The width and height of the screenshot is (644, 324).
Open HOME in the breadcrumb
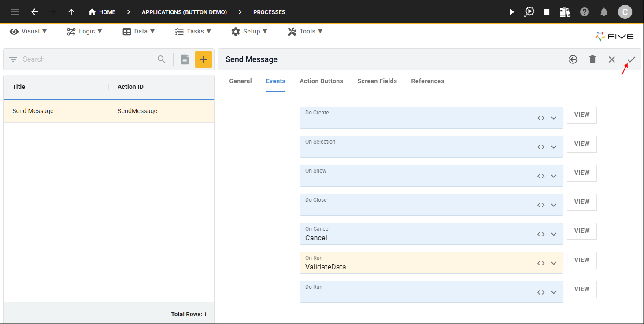pos(102,12)
